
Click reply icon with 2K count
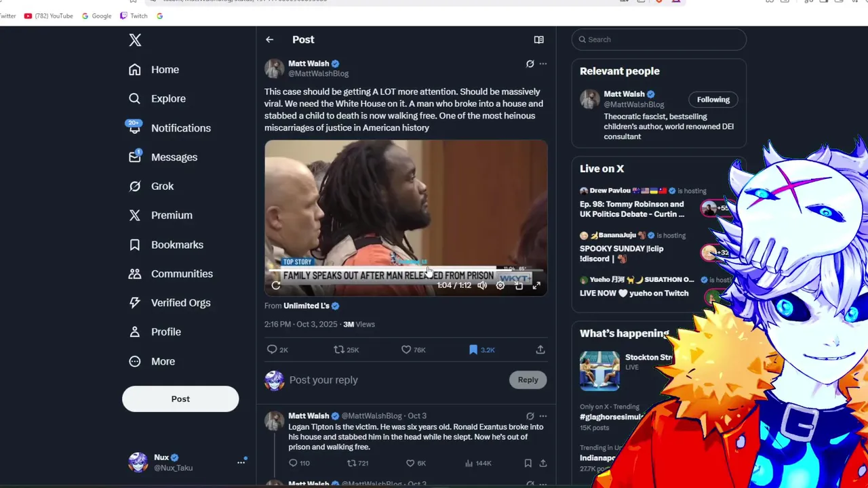(x=277, y=350)
